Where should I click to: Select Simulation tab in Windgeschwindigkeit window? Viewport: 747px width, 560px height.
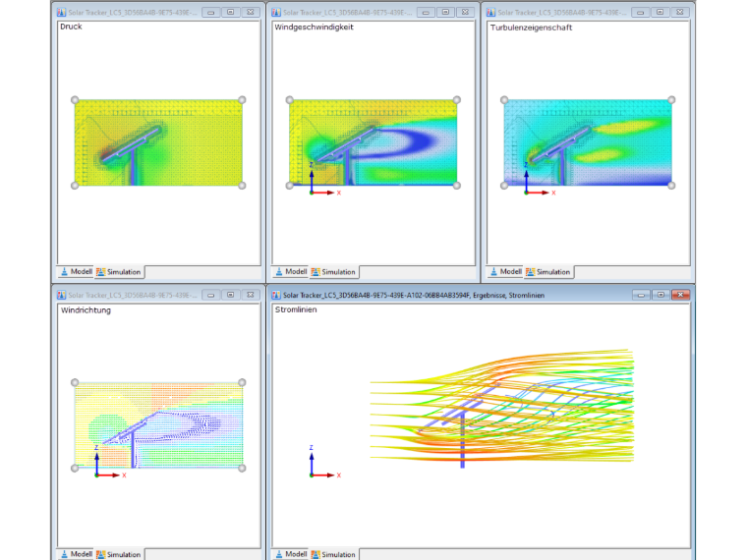(334, 272)
